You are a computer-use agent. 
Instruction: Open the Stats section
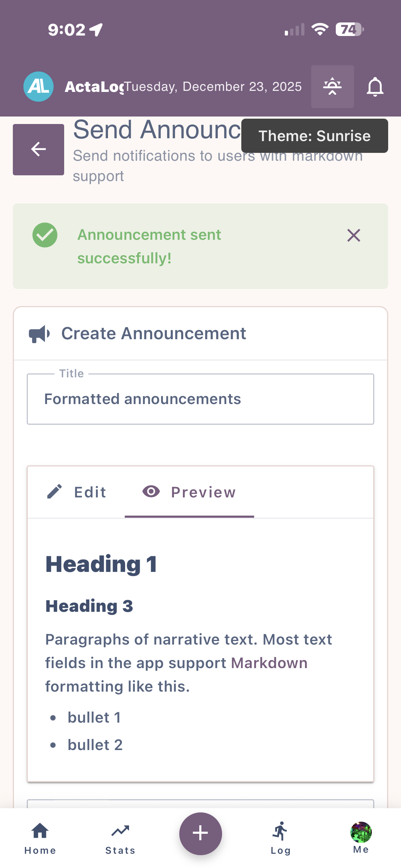(120, 838)
